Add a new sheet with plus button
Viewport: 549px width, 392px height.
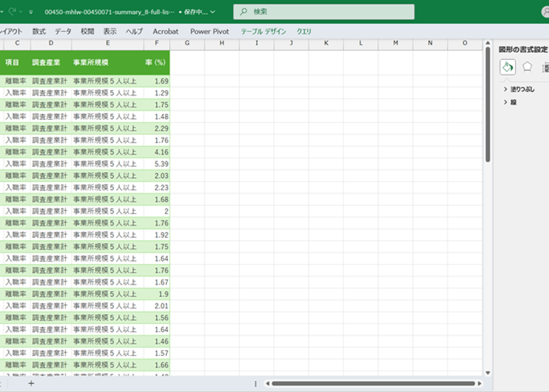coord(31,384)
